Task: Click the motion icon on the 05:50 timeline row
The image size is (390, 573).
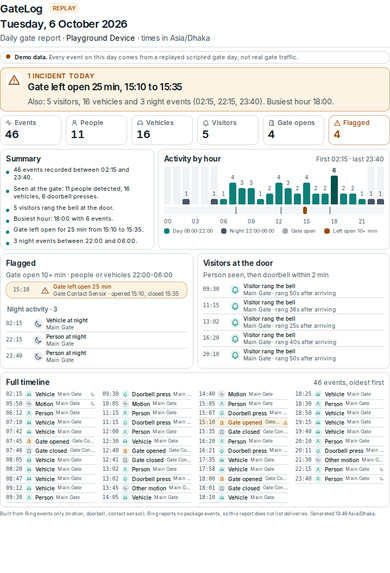Action: click(x=29, y=404)
